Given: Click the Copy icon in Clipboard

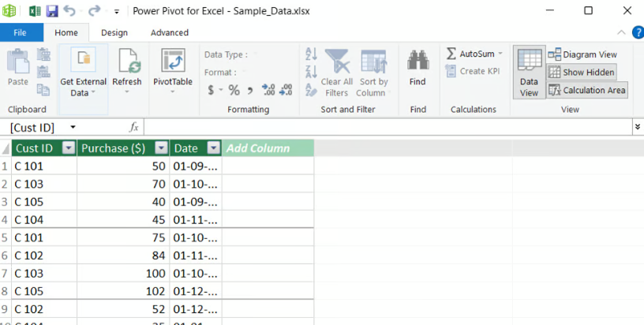Looking at the screenshot, I should point(43,89).
